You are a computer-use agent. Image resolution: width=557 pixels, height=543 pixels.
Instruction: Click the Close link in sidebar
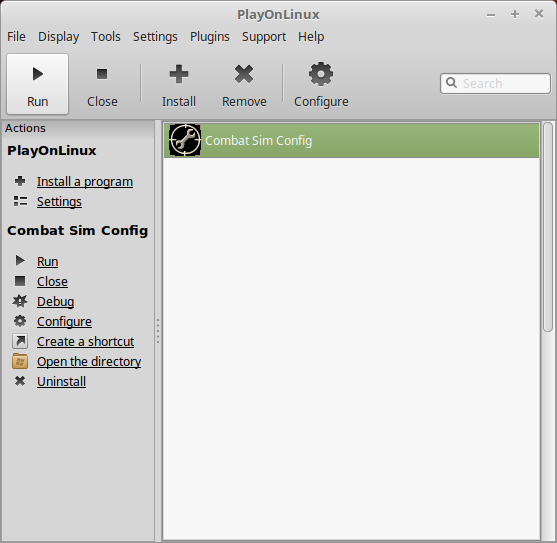point(52,281)
